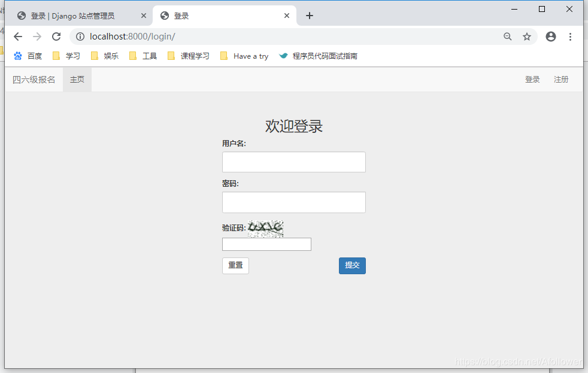Open the 学习 bookmark folder
Screen dimensions: 588x373
point(66,56)
